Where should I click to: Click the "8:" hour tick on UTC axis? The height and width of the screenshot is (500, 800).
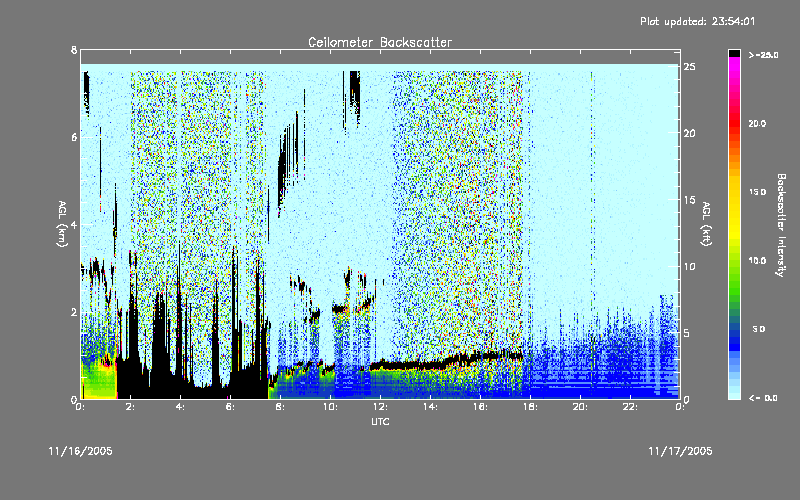point(281,407)
